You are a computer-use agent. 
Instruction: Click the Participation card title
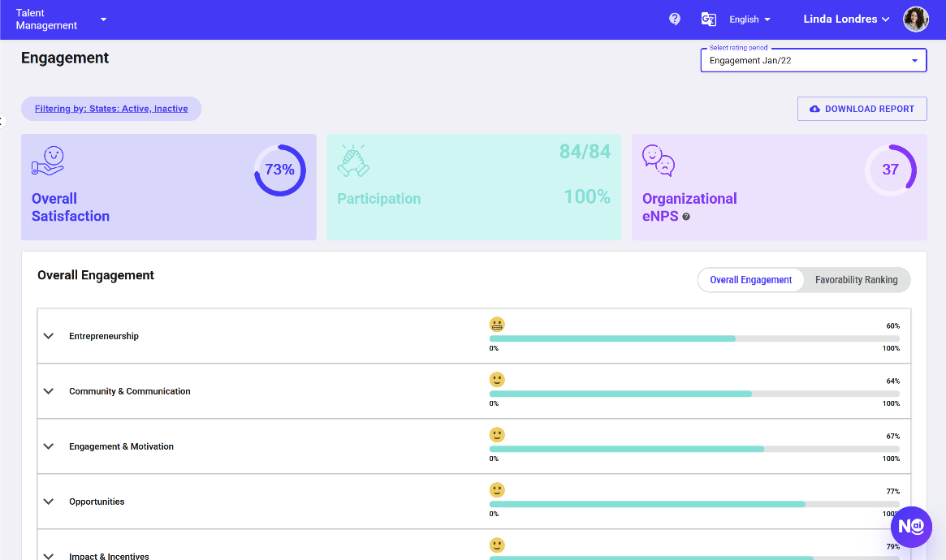tap(379, 199)
